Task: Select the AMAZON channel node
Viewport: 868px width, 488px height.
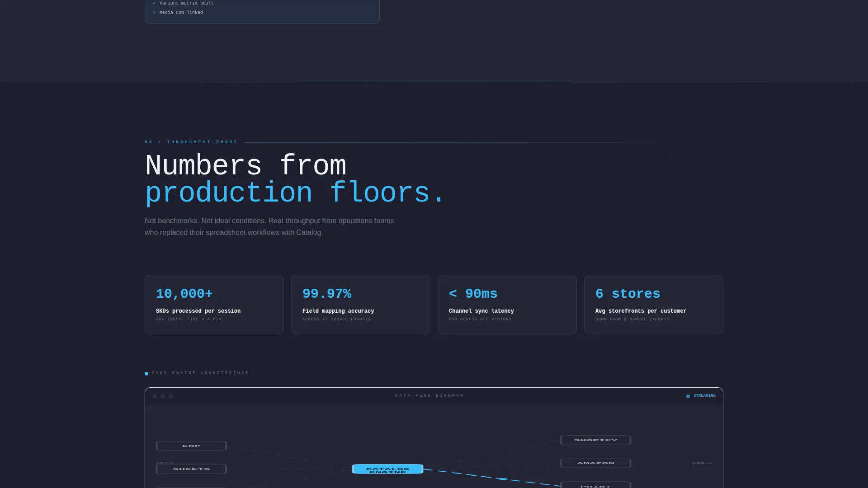Action: (x=596, y=463)
